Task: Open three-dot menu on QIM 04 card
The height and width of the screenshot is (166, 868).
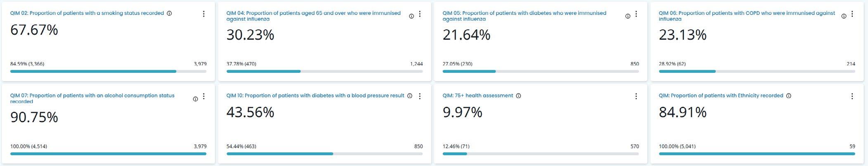Action: pyautogui.click(x=420, y=14)
